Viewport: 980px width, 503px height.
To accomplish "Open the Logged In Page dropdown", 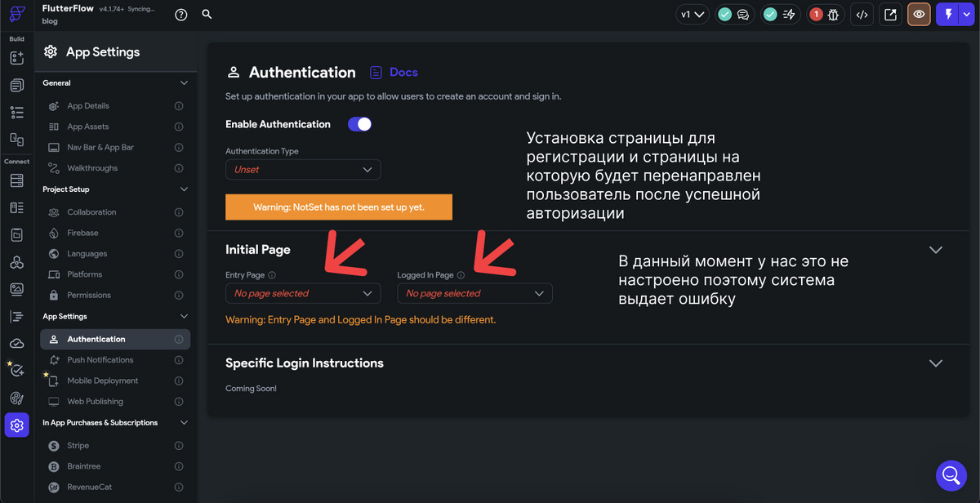I will (x=474, y=293).
